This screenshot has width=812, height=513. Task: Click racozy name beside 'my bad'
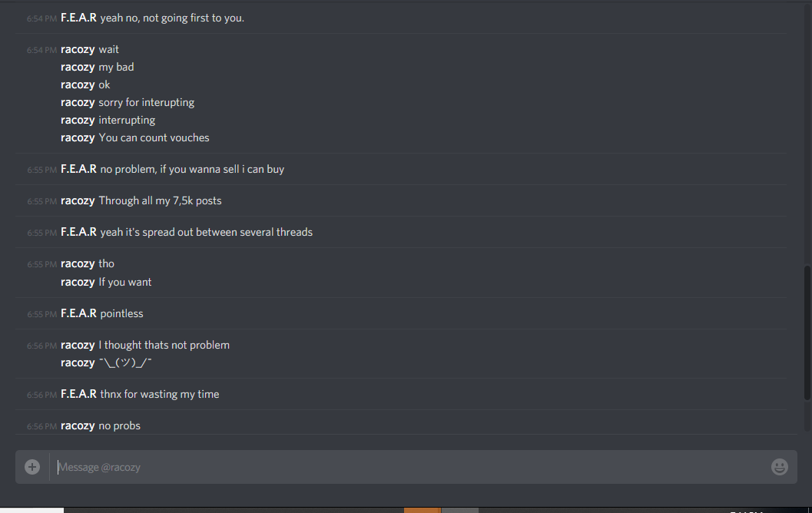78,67
